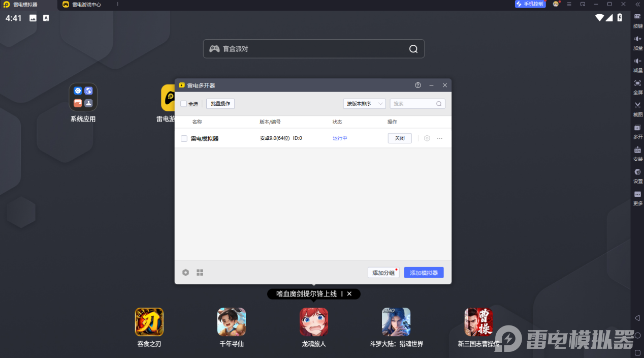Screen dimensions: 644x358
Task: Click the 手机控制 phone control button
Action: 530,4
